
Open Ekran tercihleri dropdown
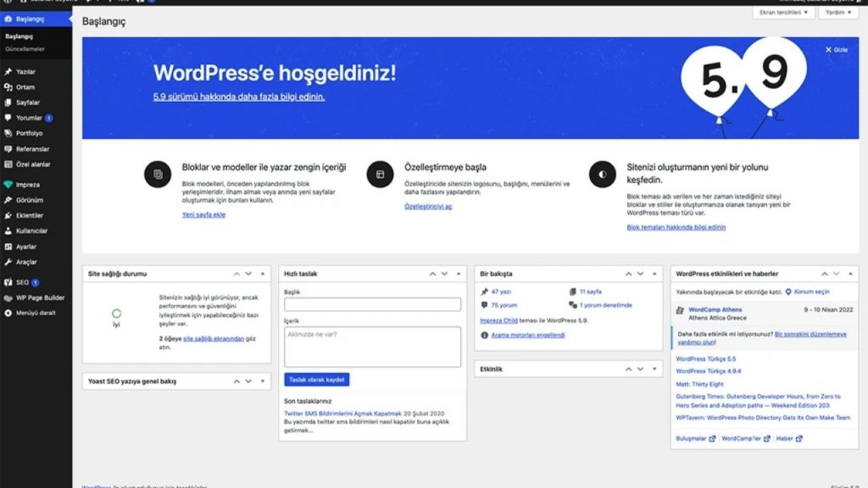pyautogui.click(x=783, y=12)
